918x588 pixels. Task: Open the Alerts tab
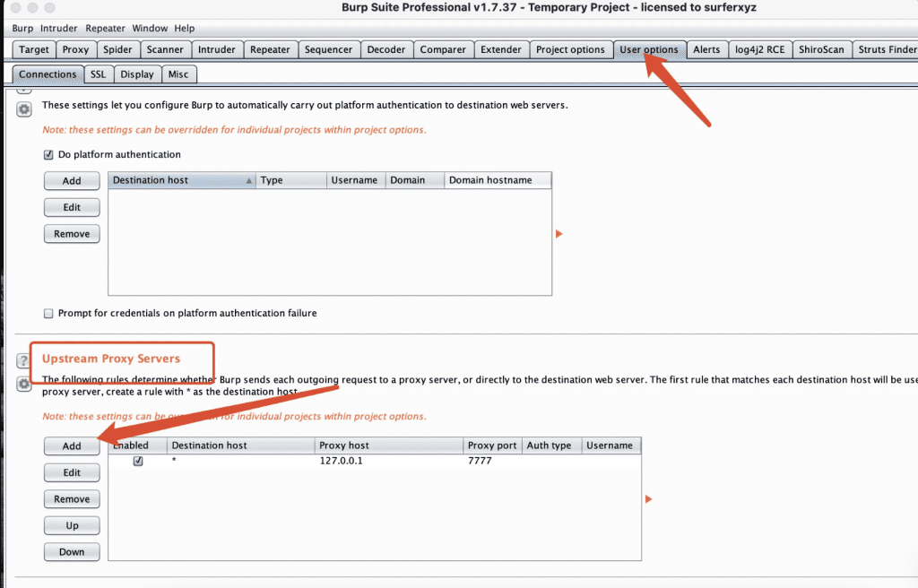(x=706, y=50)
